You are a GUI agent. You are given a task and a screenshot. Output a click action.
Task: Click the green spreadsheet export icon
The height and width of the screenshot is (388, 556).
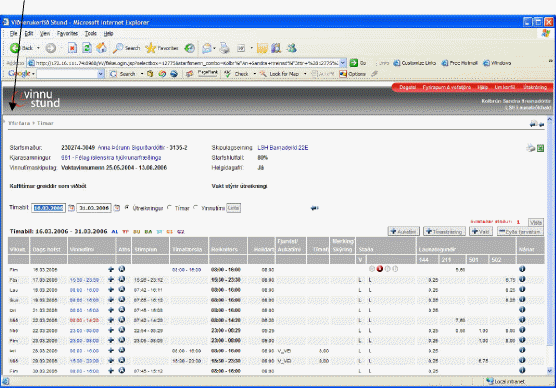click(540, 148)
